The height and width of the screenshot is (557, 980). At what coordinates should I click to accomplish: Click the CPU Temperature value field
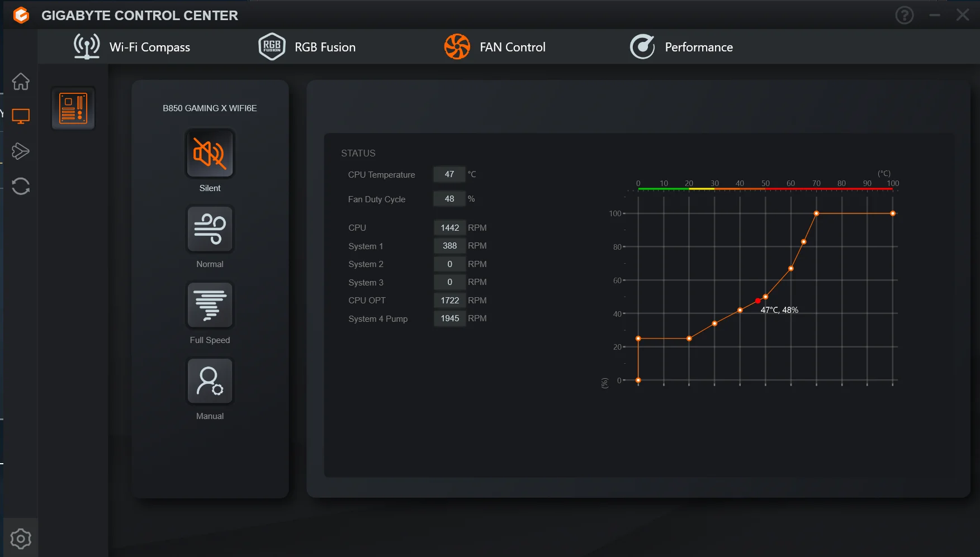449,174
